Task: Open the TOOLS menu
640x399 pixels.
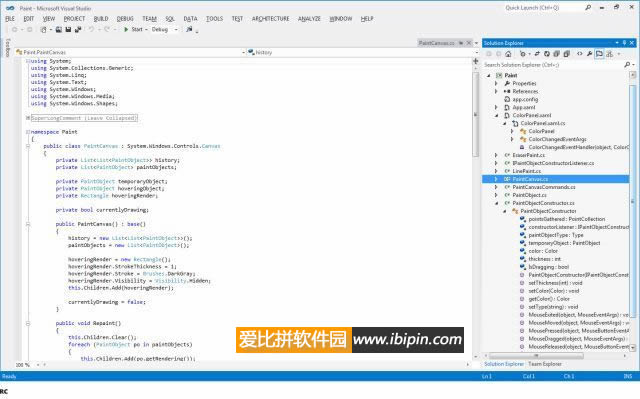Action: [214, 19]
